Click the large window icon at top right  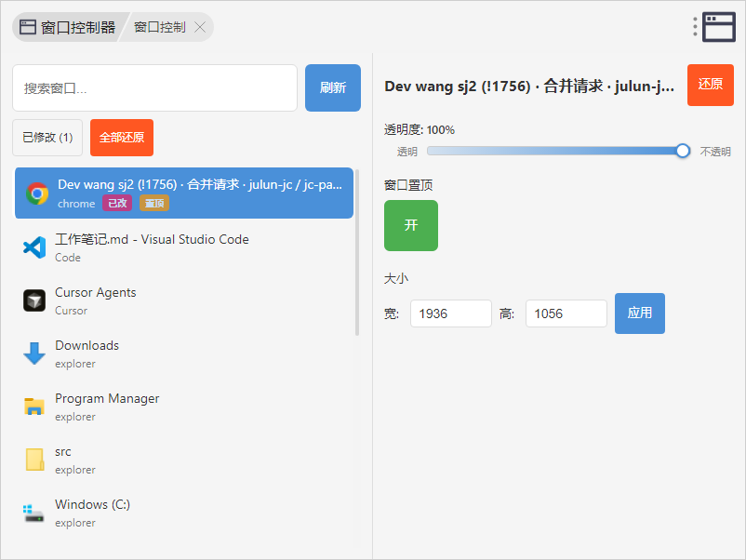tap(719, 27)
